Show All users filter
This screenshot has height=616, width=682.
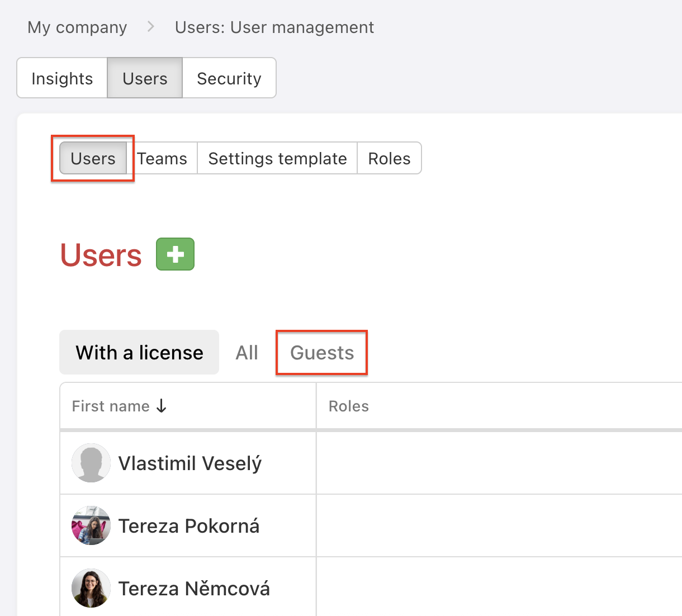click(247, 353)
